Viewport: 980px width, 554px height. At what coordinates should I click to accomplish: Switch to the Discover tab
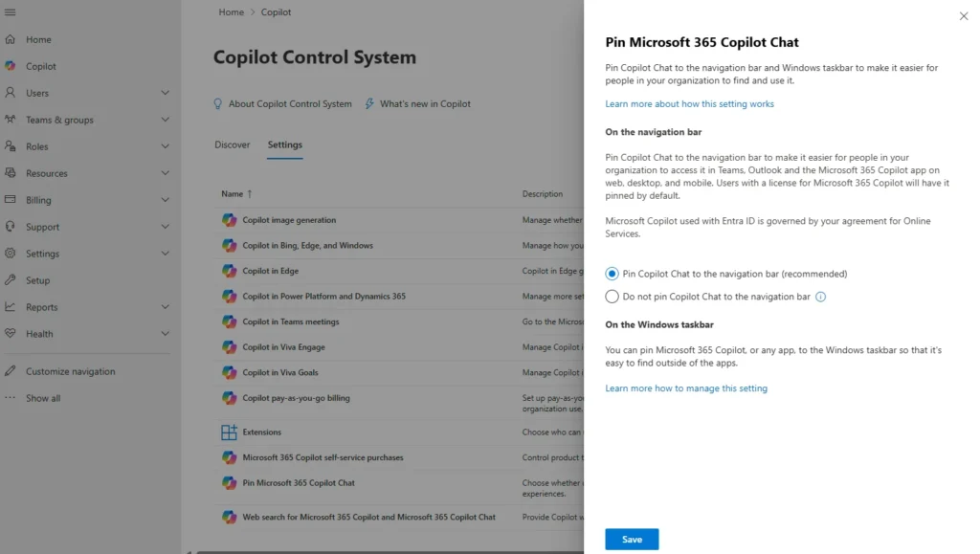[232, 144]
